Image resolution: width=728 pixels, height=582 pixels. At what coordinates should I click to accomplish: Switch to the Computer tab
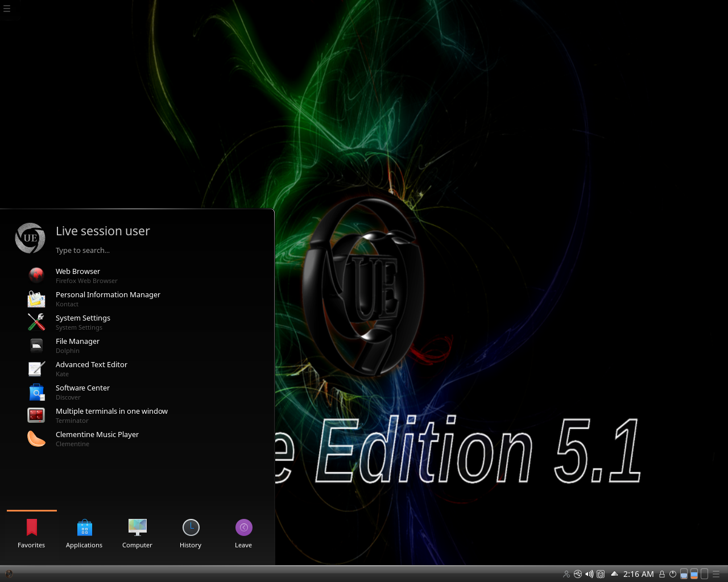(137, 534)
